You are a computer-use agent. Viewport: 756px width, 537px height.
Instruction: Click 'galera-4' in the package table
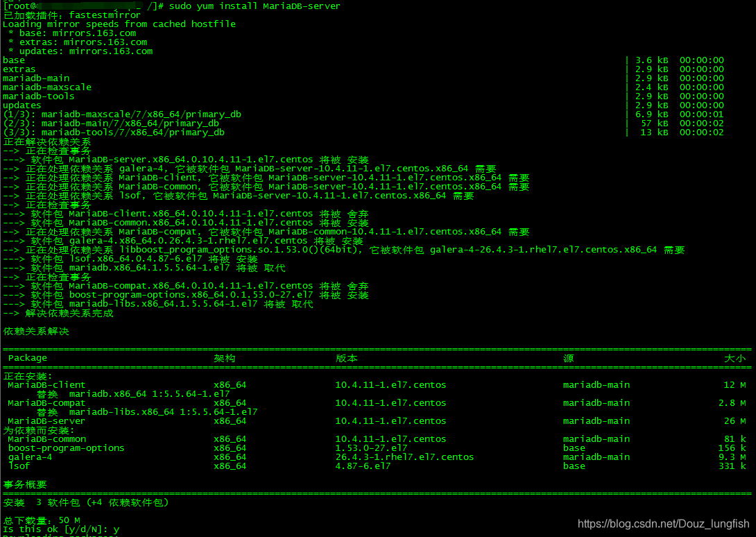(30, 457)
